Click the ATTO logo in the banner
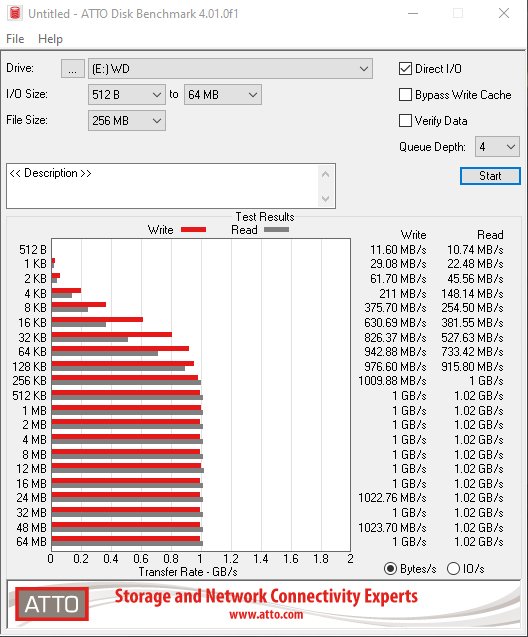Screen dimensions: 528x637 pos(52,604)
